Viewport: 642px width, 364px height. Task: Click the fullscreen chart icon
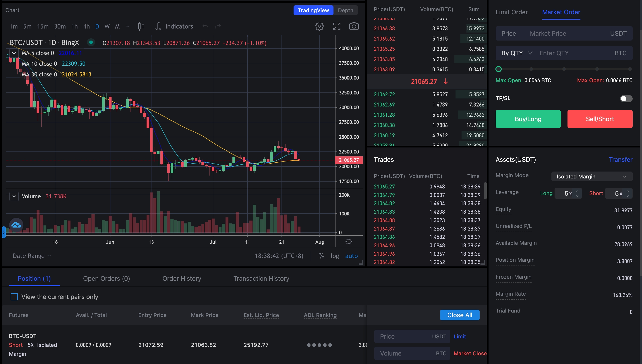pyautogui.click(x=337, y=26)
